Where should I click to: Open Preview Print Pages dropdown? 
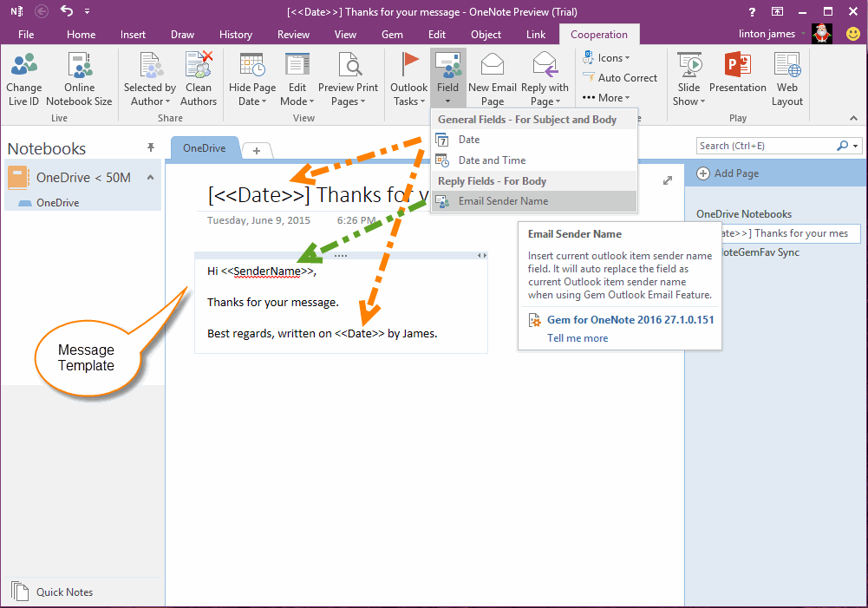[x=348, y=79]
